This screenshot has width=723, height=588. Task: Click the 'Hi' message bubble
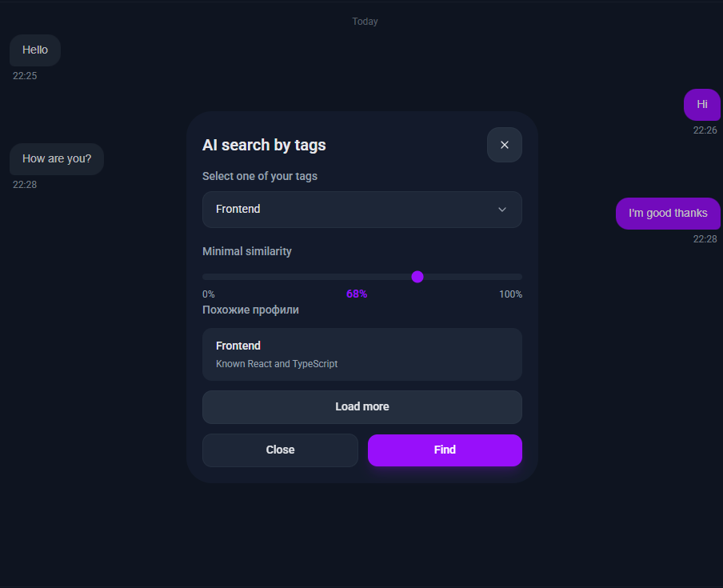(701, 104)
